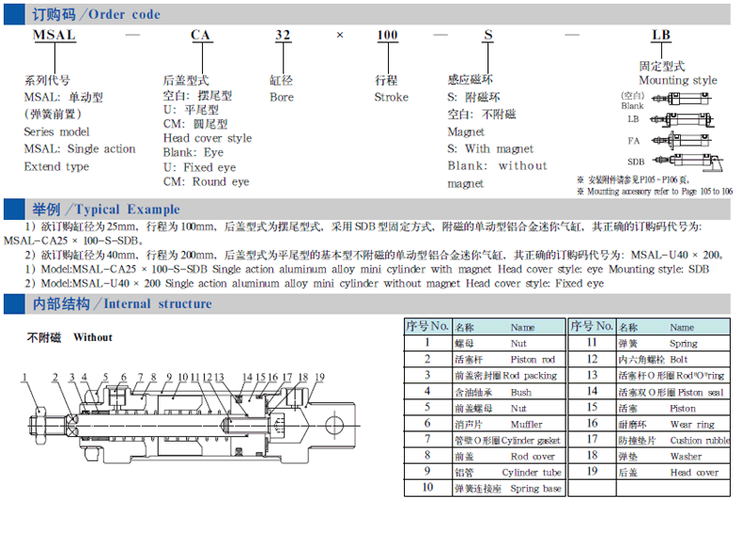Click the 'U: Fixed eye' option text

pos(200,167)
